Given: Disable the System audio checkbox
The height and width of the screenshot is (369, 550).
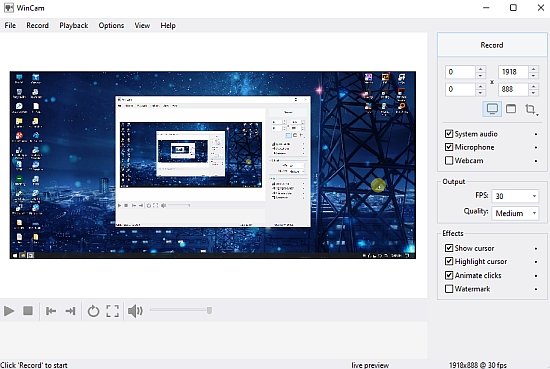Looking at the screenshot, I should pos(449,134).
